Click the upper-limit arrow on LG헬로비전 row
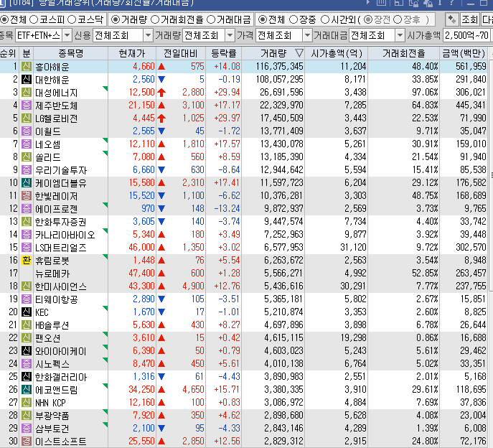493x448 pixels. (161, 118)
